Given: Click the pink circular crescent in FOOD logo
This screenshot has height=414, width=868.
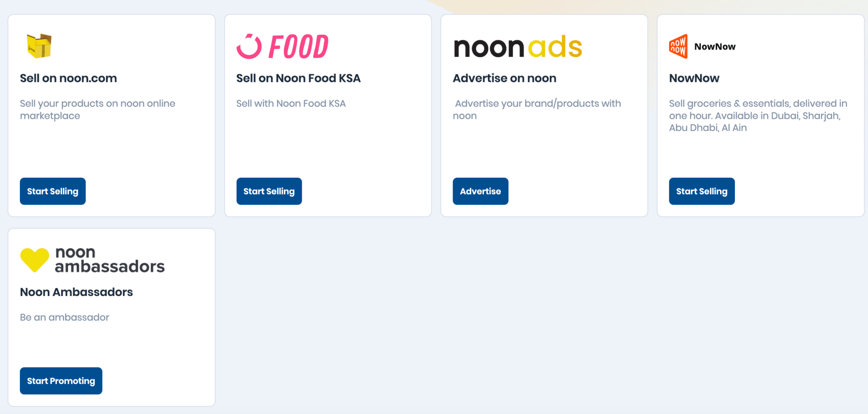Looking at the screenshot, I should pyautogui.click(x=249, y=46).
